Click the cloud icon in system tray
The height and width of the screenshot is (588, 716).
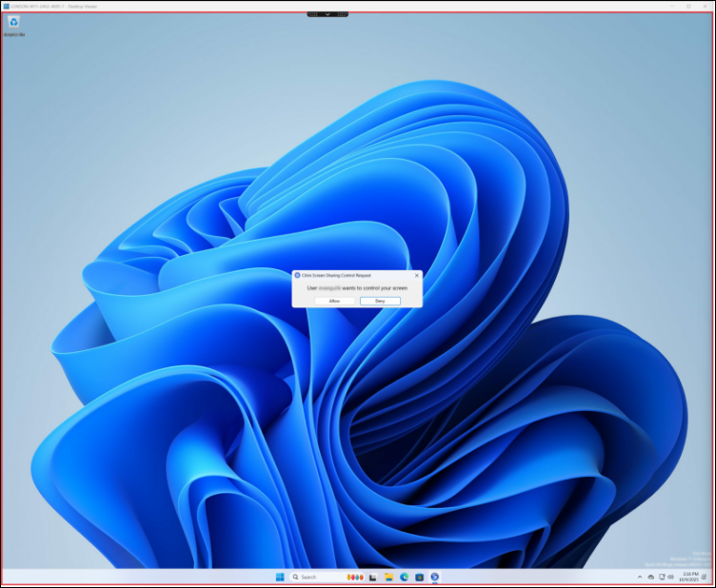[651, 577]
